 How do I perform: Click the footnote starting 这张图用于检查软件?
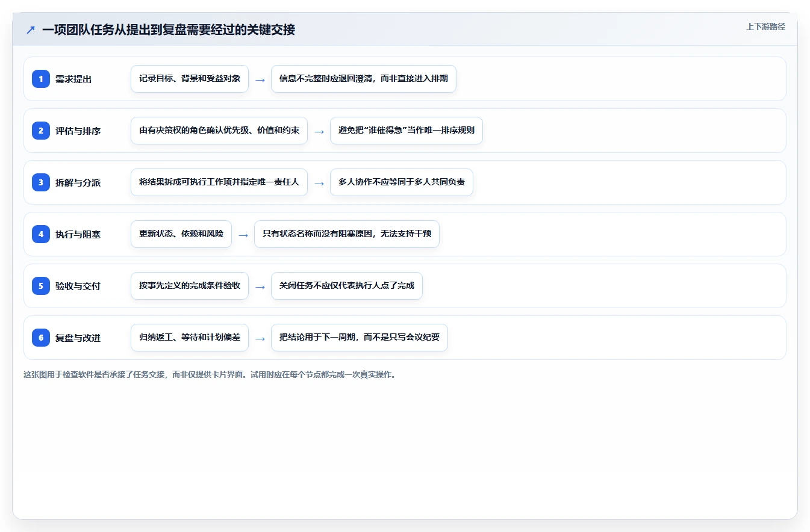[210, 374]
